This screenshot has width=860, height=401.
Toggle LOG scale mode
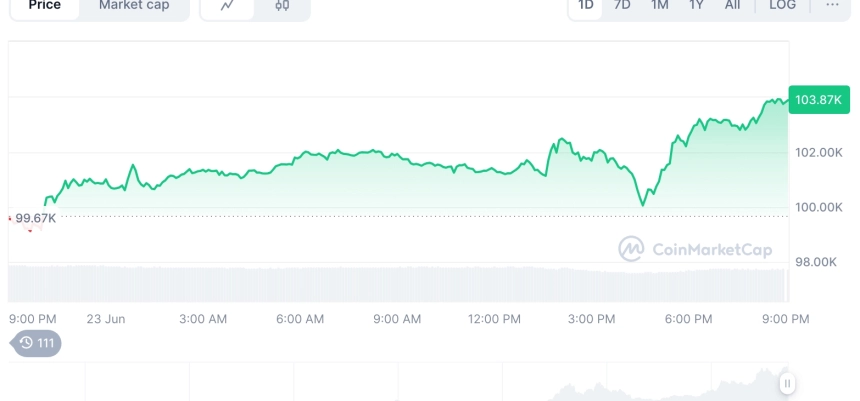783,5
